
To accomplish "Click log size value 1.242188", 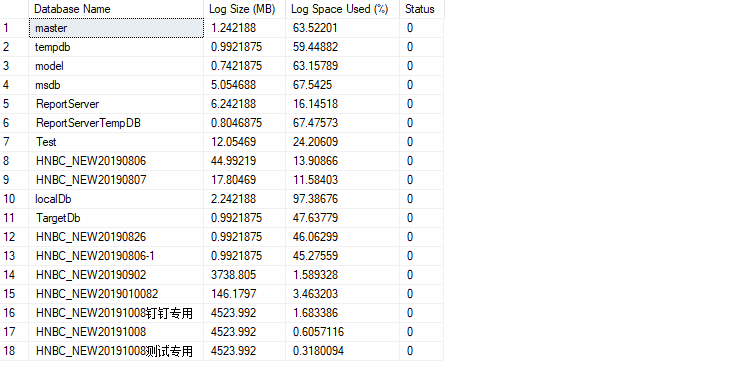I will tap(233, 28).
